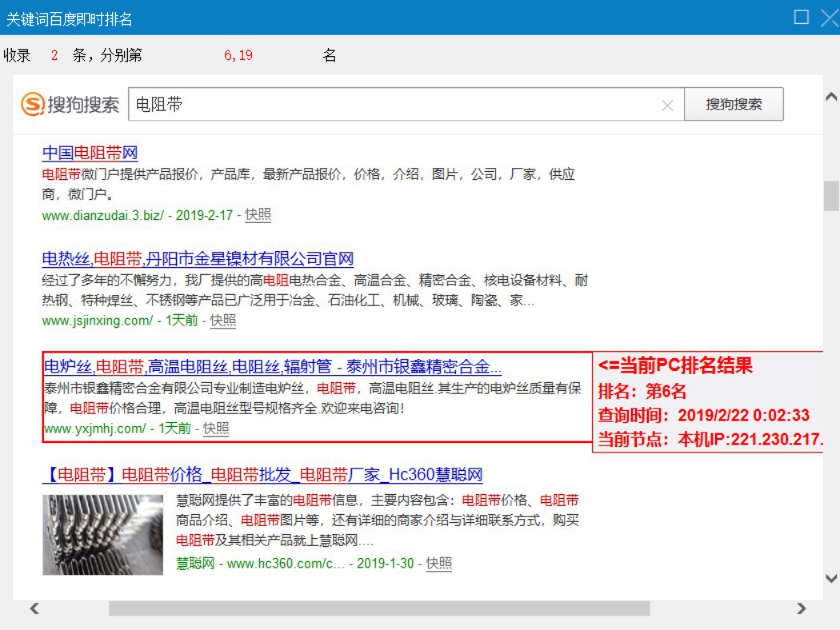Click the 慧聪网 www.hc360.com URL text
This screenshot has width=840, height=630.
[x=260, y=564]
